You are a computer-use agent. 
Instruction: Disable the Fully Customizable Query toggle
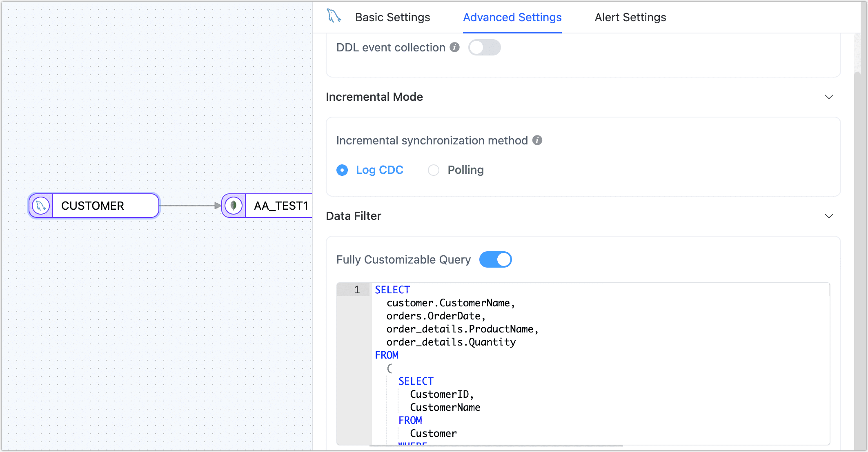click(x=495, y=259)
